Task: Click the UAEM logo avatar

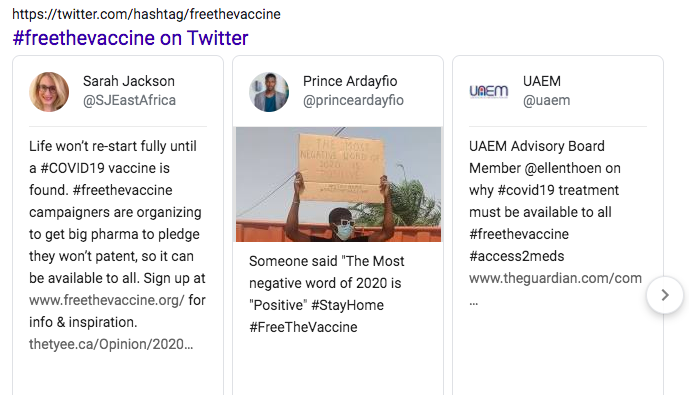Action: click(489, 91)
